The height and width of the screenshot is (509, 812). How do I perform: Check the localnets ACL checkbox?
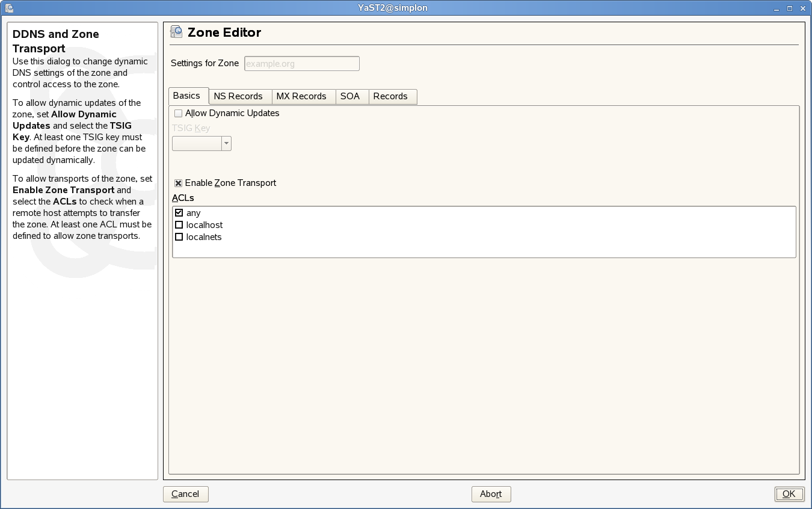[179, 237]
